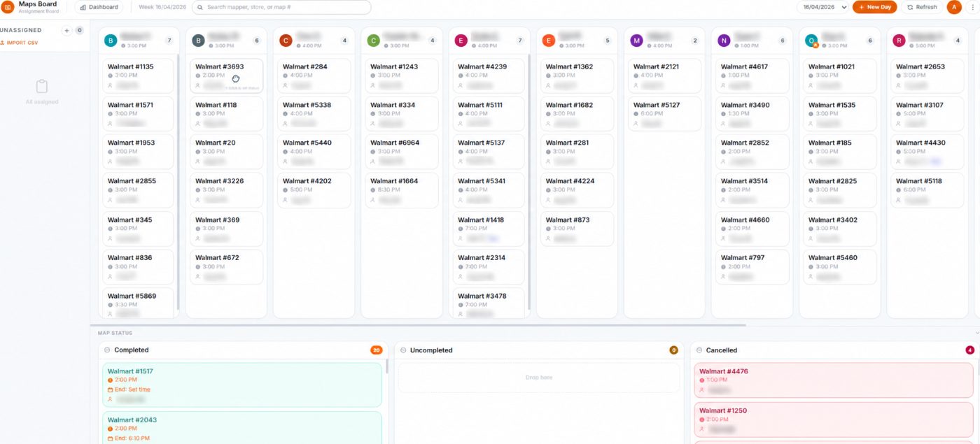Select the orange E mapper avatar with 5 maps
Image resolution: width=980 pixels, height=444 pixels.
click(x=549, y=41)
